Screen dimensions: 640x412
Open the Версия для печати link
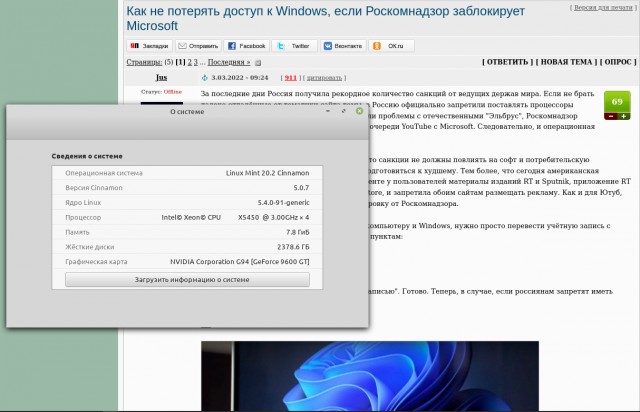coord(603,7)
